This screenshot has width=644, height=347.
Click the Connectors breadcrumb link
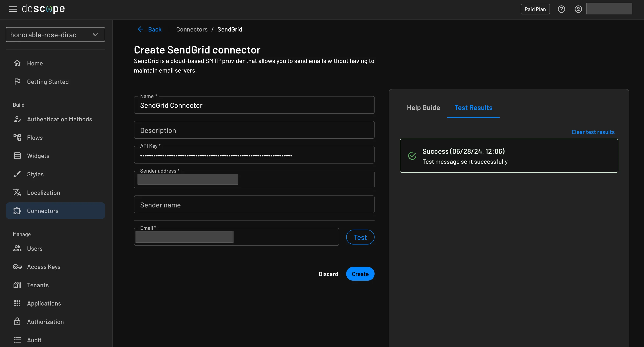pyautogui.click(x=192, y=30)
